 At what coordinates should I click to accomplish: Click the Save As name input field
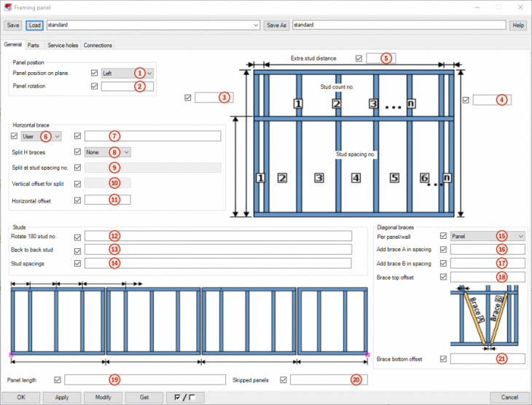[x=399, y=25]
